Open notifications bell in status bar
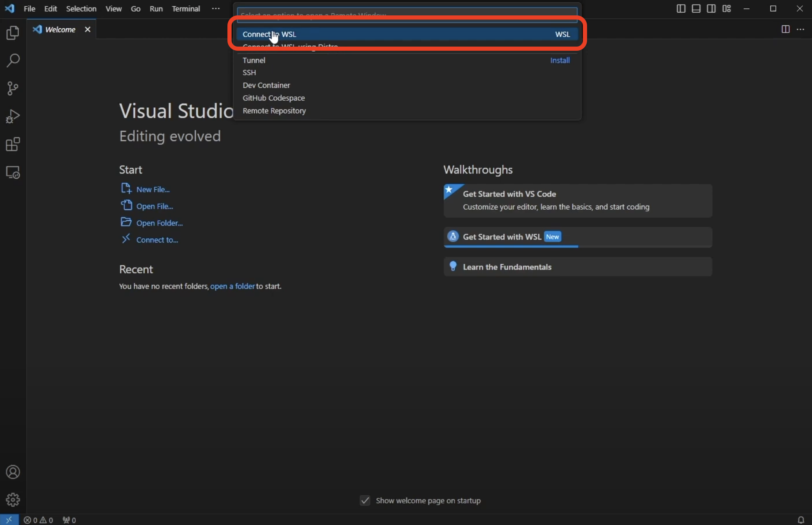 801,520
